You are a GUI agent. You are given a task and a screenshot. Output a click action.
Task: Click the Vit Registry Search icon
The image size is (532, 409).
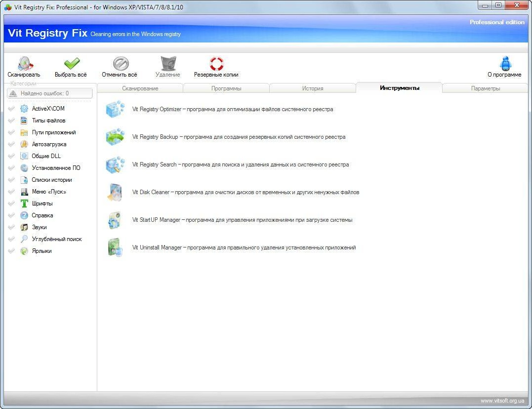(115, 164)
